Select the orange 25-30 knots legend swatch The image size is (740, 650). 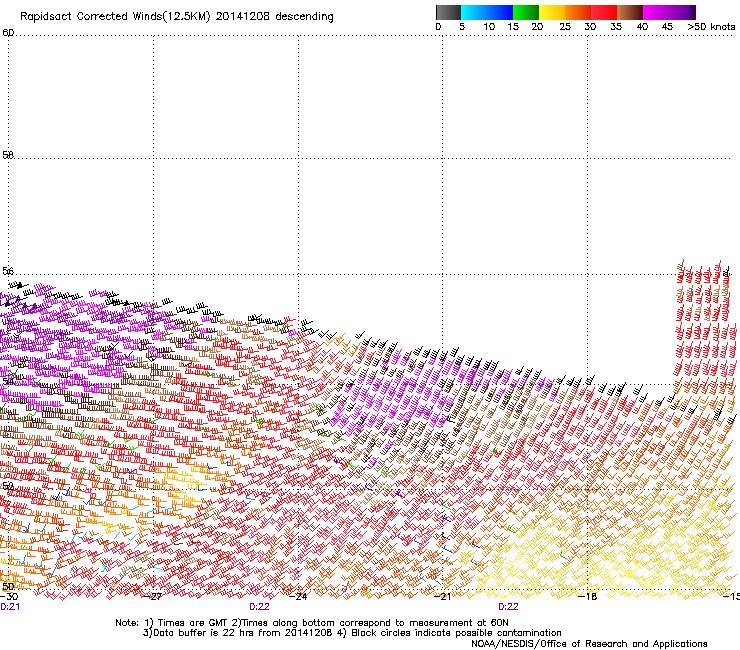578,12
